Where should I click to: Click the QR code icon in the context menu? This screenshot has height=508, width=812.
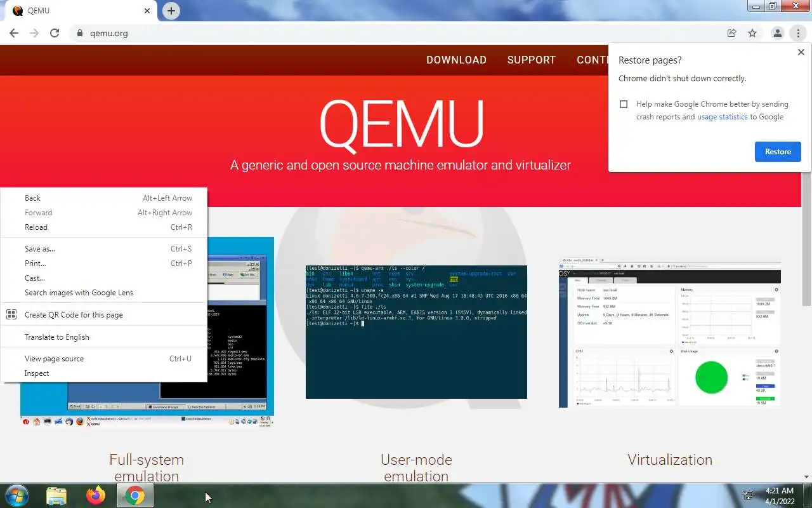pyautogui.click(x=11, y=314)
